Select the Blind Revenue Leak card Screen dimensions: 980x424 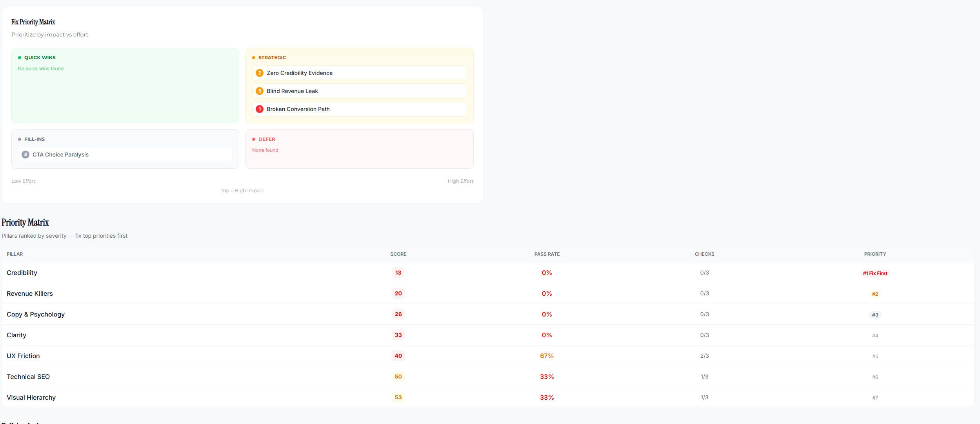[x=359, y=91]
